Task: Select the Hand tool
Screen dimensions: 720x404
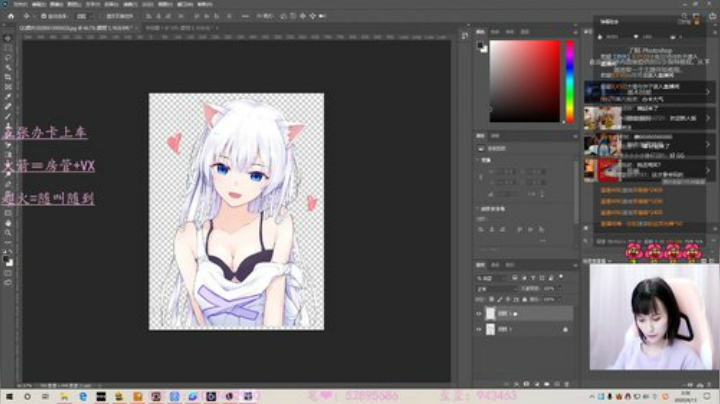Action: coord(8,223)
